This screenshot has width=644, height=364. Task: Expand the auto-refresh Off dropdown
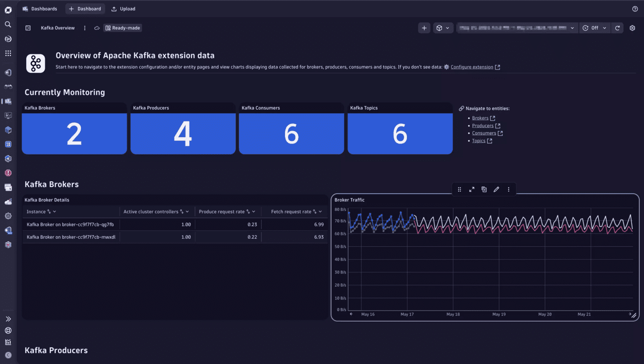(594, 28)
